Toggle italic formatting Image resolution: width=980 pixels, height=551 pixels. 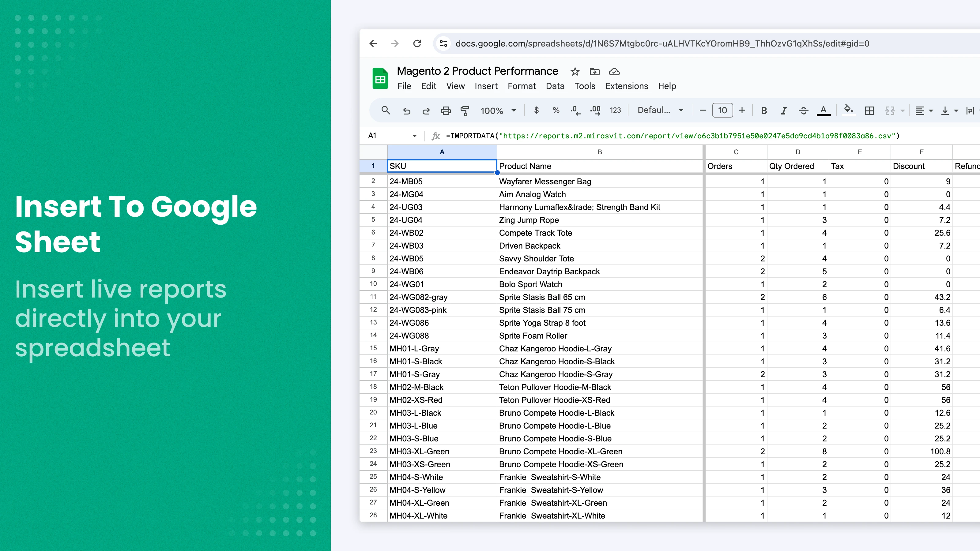point(784,110)
